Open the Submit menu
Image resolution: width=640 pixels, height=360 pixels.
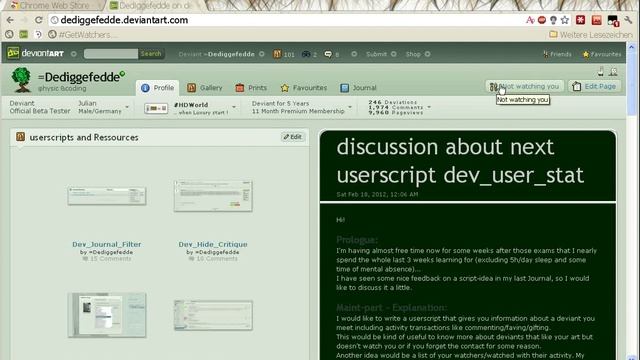coord(376,54)
